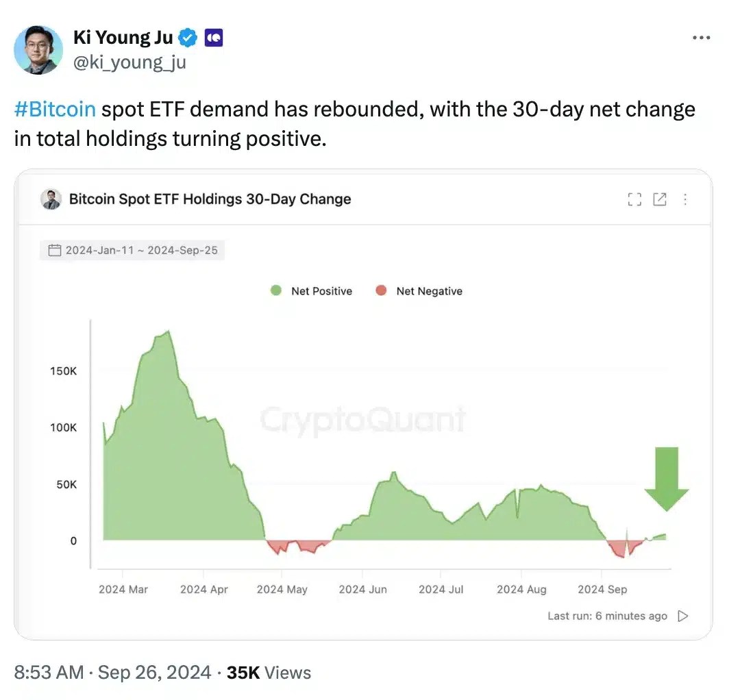Screen dimensions: 729x700
Task: Click the small chart author avatar
Action: [51, 199]
